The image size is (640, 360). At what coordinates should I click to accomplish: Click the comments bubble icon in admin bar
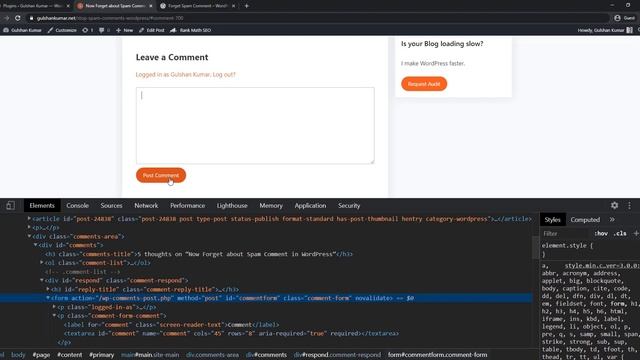104,30
